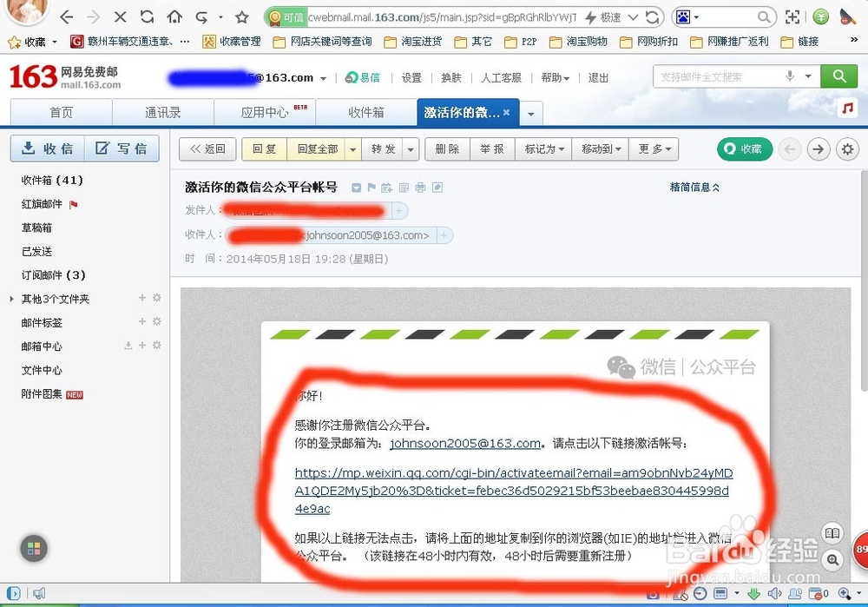Switch to the 通讯录 tab
The width and height of the screenshot is (868, 607).
click(163, 112)
